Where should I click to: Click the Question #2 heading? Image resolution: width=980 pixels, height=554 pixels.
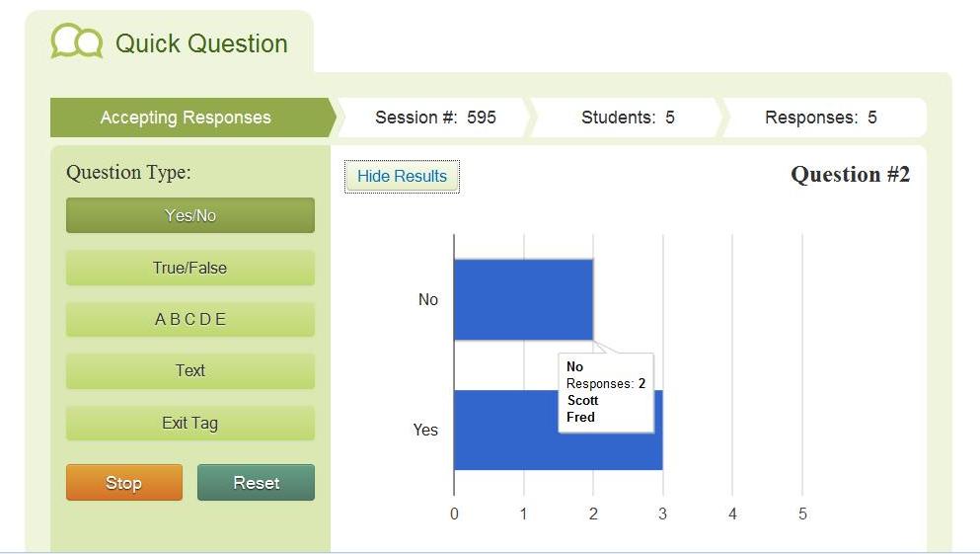point(850,175)
